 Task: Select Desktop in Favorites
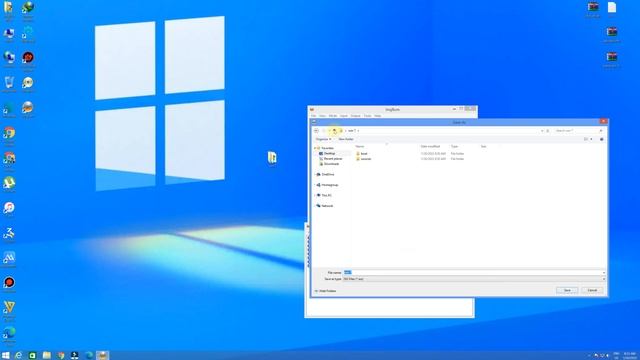329,153
